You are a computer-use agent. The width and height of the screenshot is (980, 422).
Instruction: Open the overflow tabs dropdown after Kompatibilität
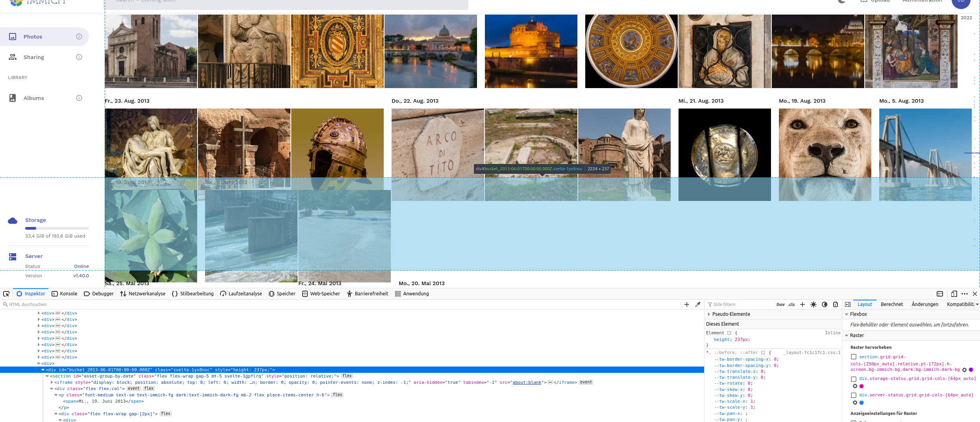pos(977,304)
